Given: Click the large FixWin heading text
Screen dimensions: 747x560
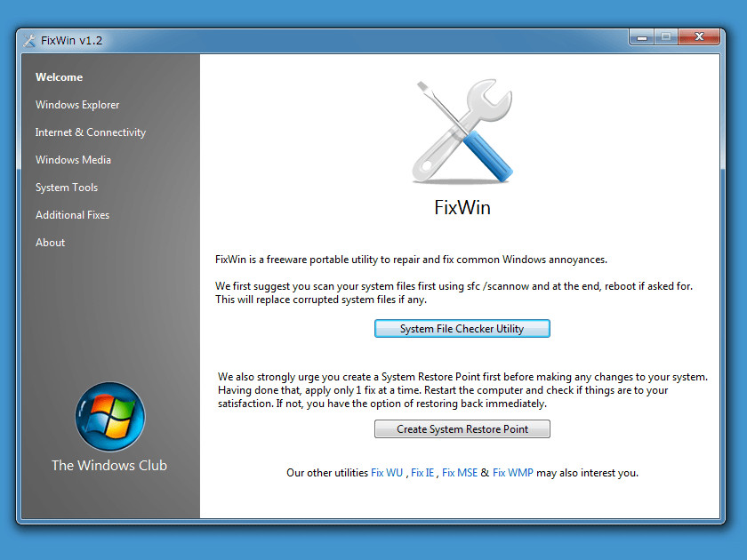Looking at the screenshot, I should 462,208.
